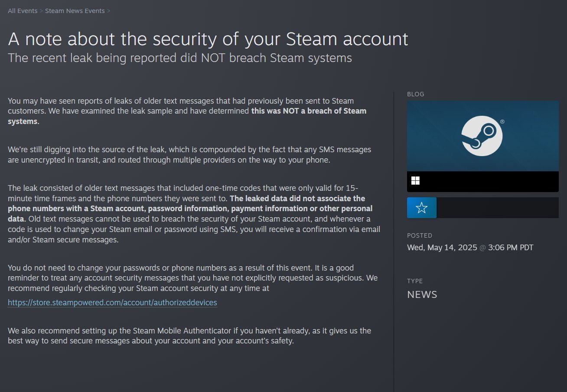This screenshot has width=567, height=392.
Task: Click the 3:06 PM PDT timestamp
Action: point(511,248)
